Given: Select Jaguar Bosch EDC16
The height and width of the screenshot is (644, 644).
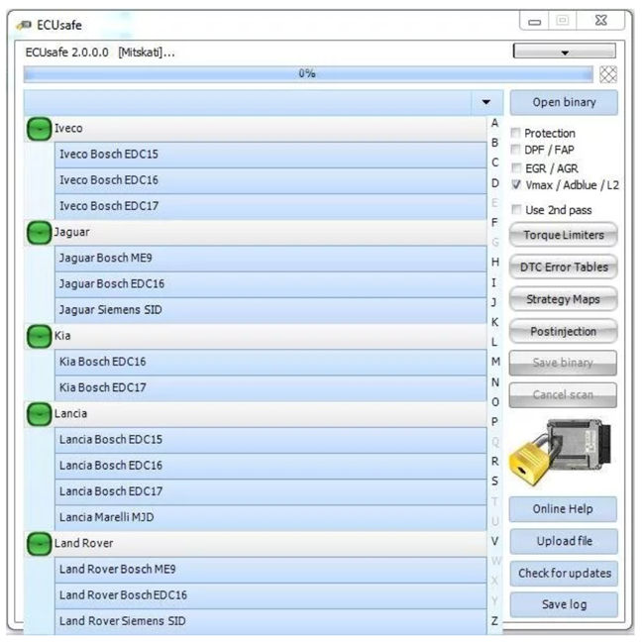Looking at the screenshot, I should (270, 284).
